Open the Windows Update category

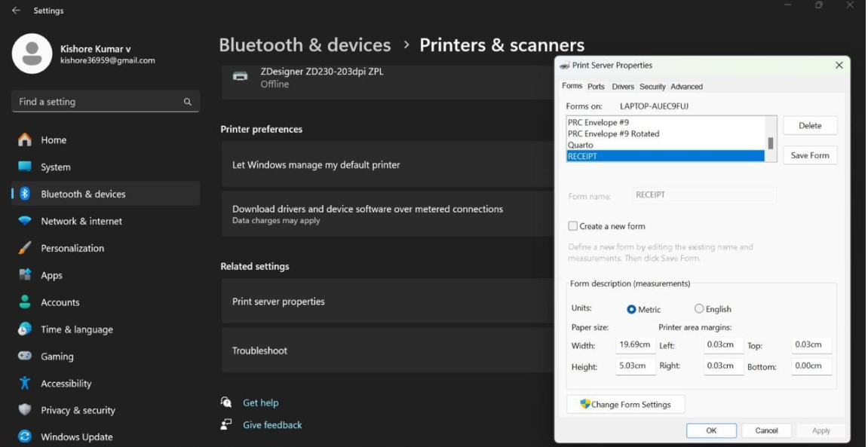[105, 437]
